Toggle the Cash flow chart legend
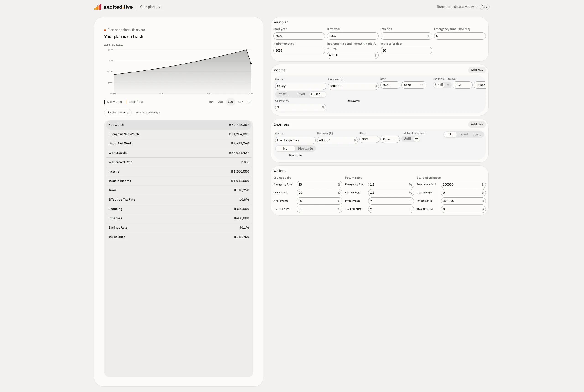The width and height of the screenshot is (584, 392). tap(134, 102)
